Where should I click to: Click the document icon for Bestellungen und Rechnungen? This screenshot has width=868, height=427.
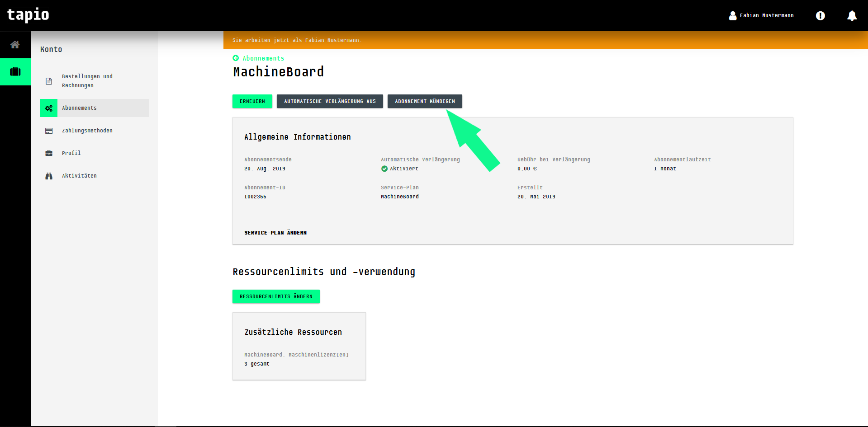(x=49, y=81)
